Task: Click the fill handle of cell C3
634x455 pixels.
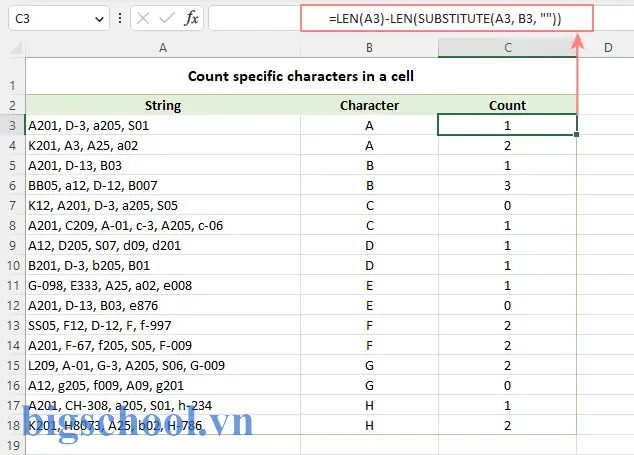Action: point(577,134)
